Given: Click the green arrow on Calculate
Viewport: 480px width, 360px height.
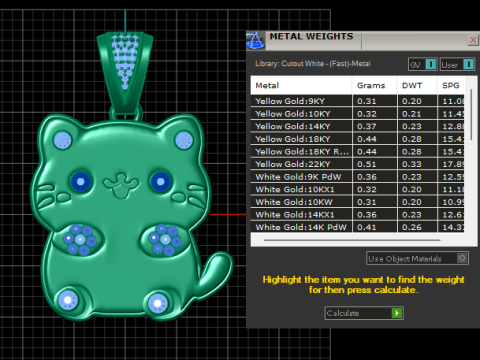Looking at the screenshot, I should click(x=397, y=313).
